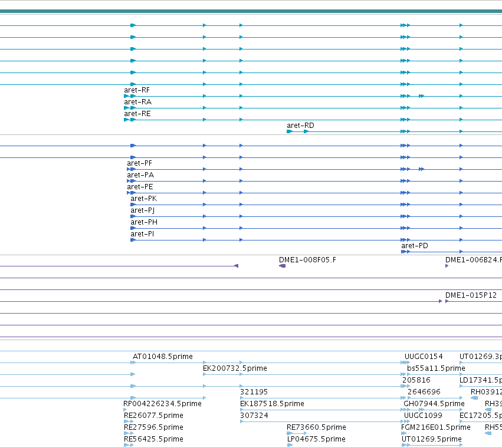502x448 pixels.
Task: Click the UUGC0154 EST label
Action: (424, 357)
